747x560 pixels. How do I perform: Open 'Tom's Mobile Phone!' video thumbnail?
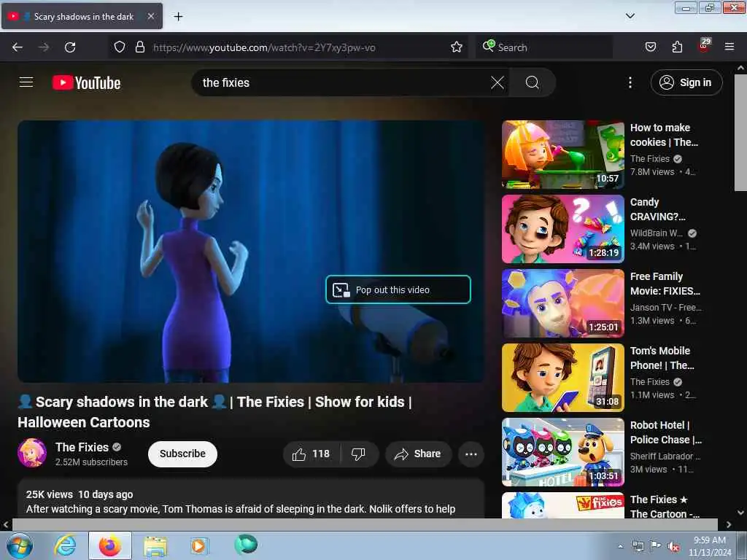pos(563,378)
